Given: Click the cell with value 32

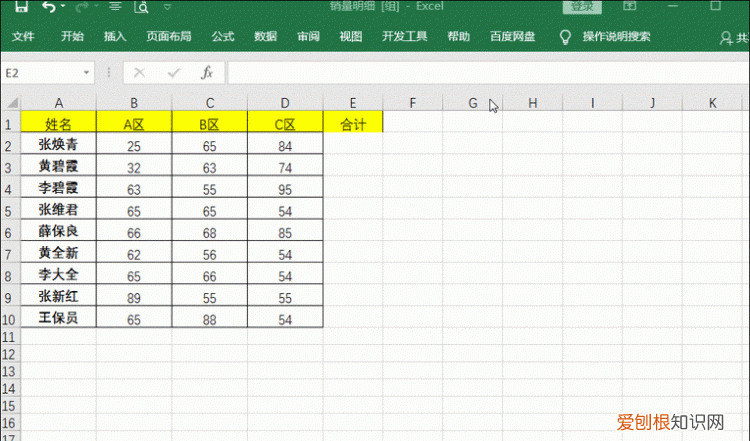Looking at the screenshot, I should point(134,165).
